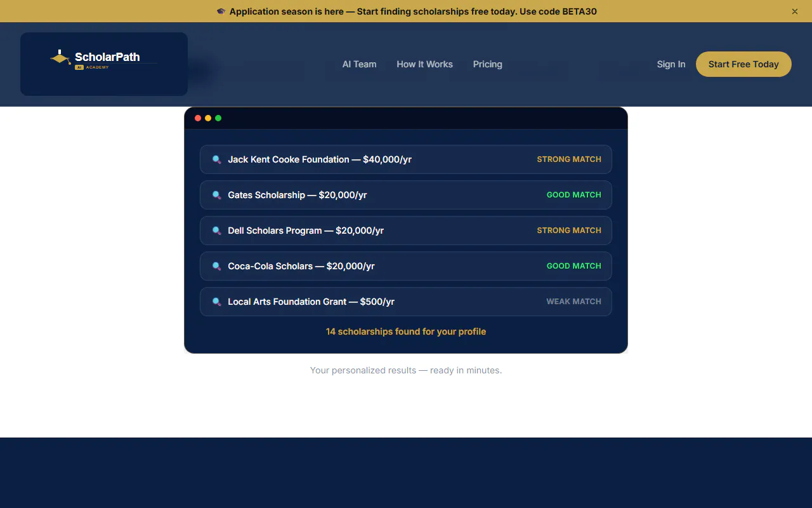812x508 pixels.
Task: Click the red dot in the mock window
Action: coord(198,118)
